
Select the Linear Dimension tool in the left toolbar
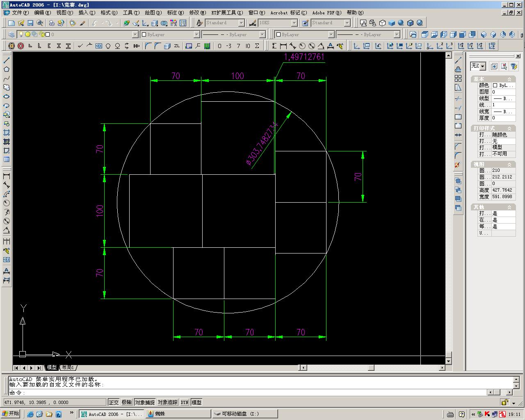click(x=7, y=176)
